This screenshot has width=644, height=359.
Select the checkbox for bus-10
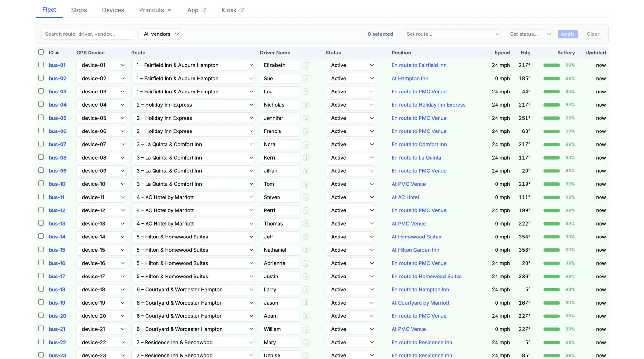tap(41, 183)
